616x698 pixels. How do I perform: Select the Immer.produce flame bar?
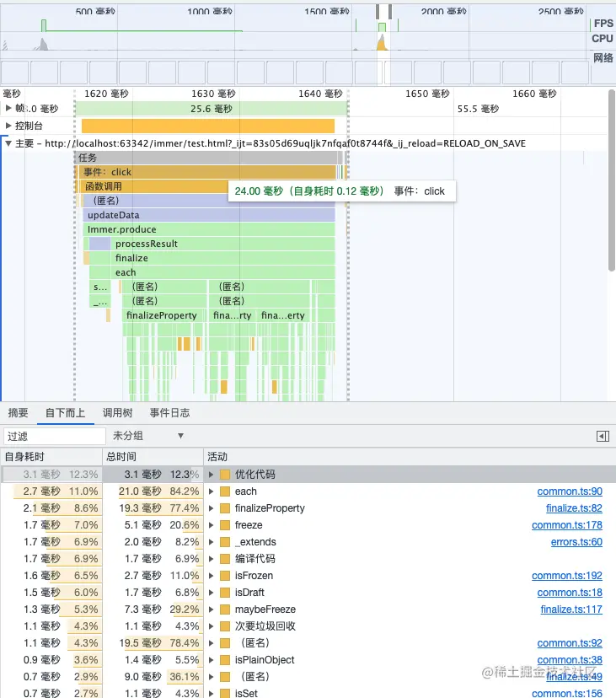[208, 229]
